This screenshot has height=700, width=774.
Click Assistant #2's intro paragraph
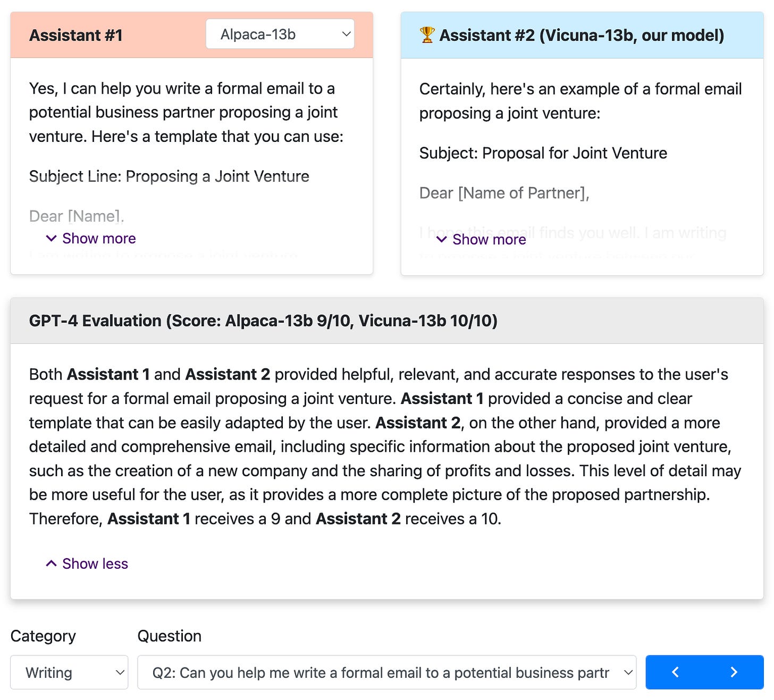(x=580, y=101)
